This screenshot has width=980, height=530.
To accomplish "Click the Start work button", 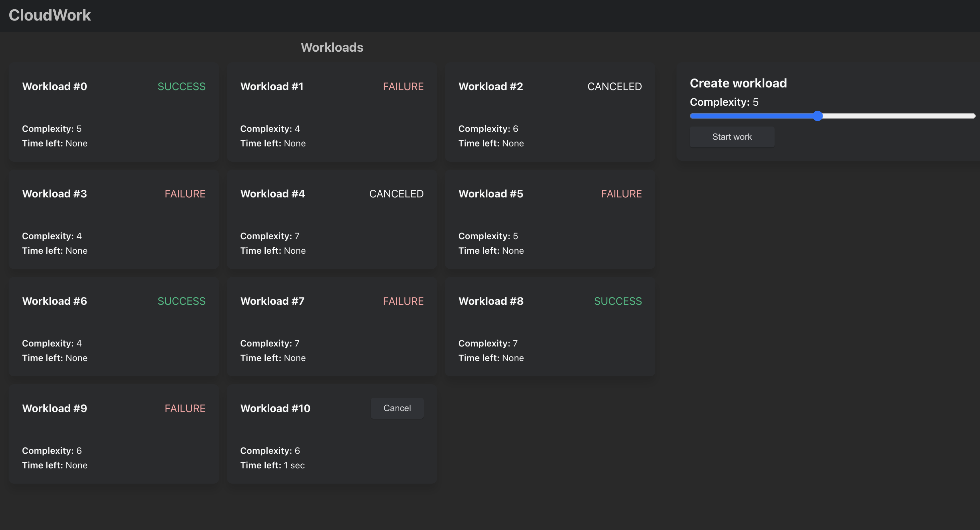I will [732, 137].
